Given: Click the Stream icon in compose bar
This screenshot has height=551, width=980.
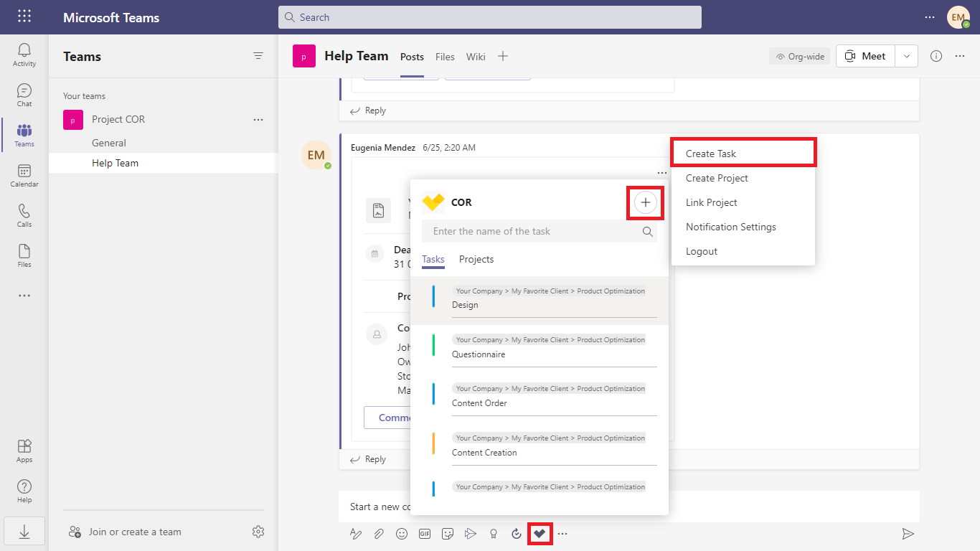Looking at the screenshot, I should pyautogui.click(x=471, y=533).
